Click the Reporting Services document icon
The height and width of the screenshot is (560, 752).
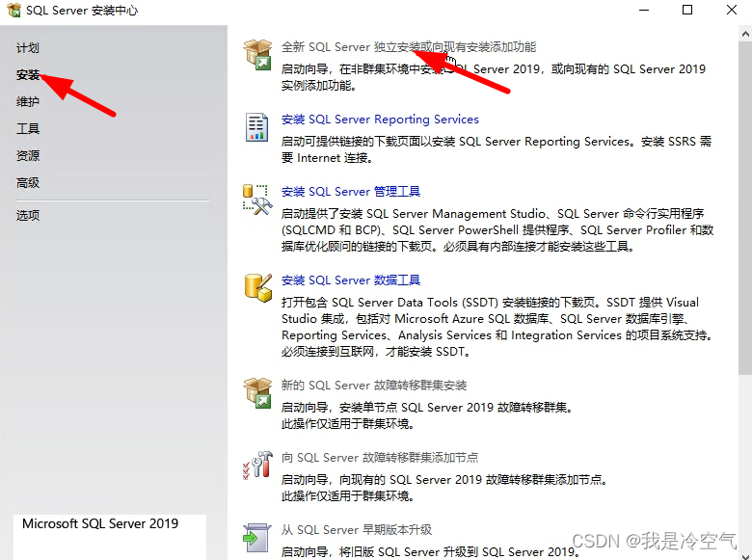tap(256, 127)
